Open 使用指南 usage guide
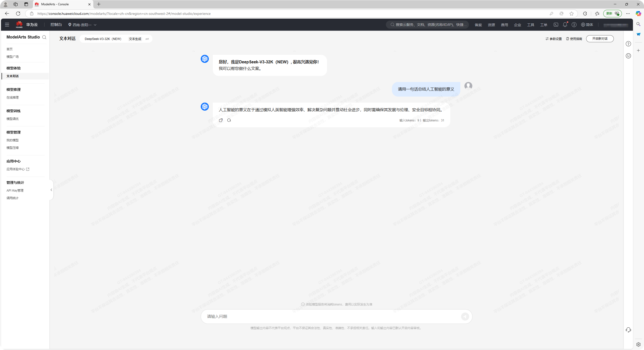Screen dimensions: 644x350 click(574, 39)
